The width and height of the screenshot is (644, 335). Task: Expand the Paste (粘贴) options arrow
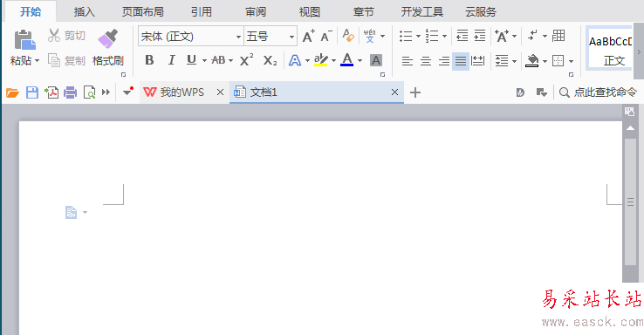(37, 61)
